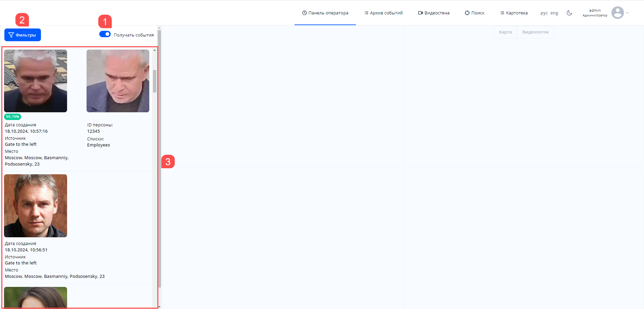Screen dimensions: 644x309
Task: Open the Картотека tab
Action: point(514,13)
